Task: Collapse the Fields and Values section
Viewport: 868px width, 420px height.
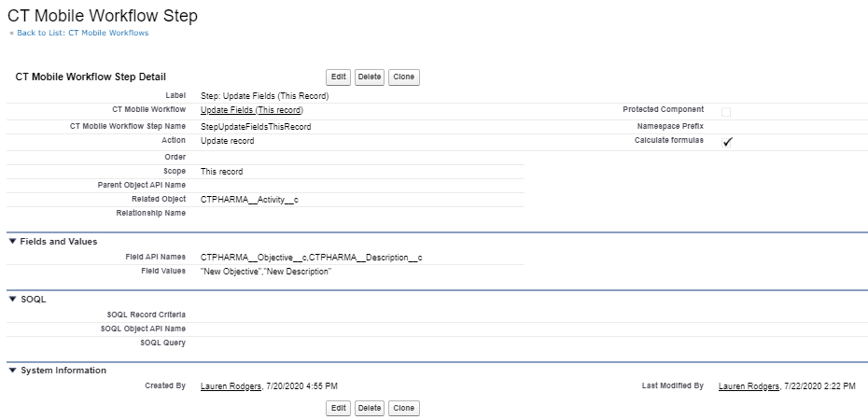Action: (12, 242)
